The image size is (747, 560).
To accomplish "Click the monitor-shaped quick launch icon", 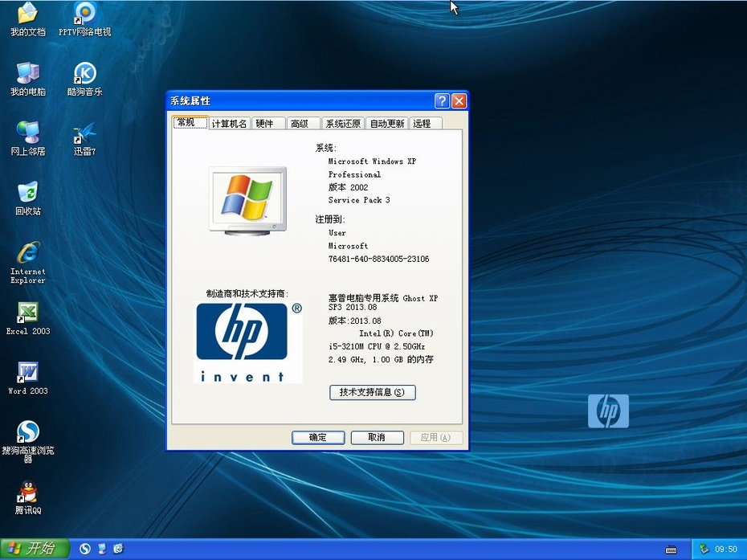I will [x=102, y=549].
